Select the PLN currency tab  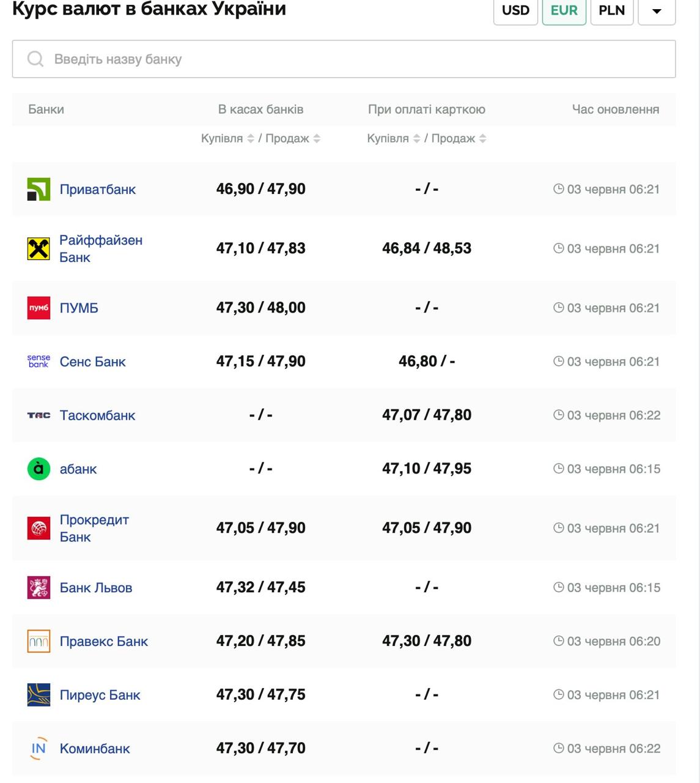coord(611,11)
